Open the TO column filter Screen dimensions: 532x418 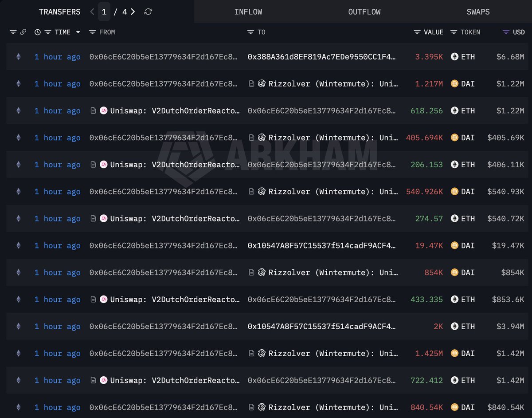pos(250,32)
